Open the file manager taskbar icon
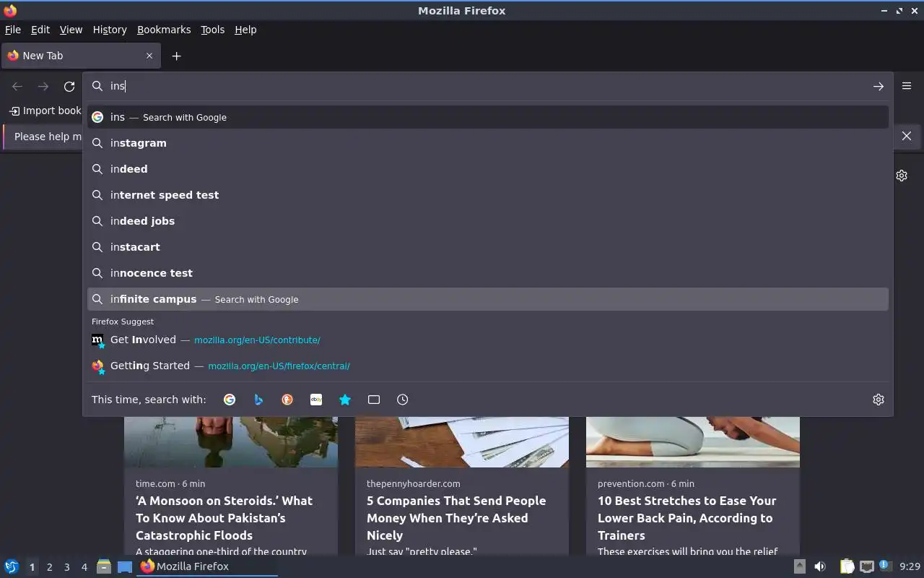924x578 pixels. [x=104, y=566]
